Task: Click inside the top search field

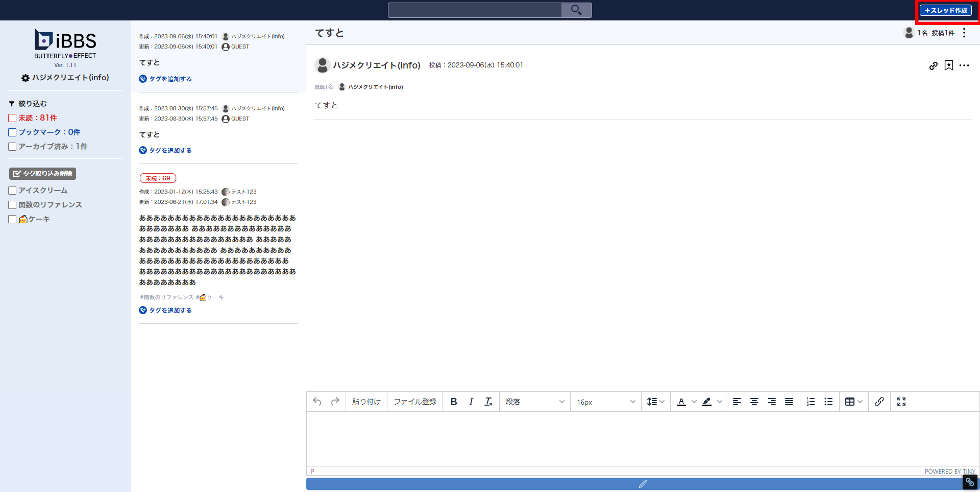Action: 474,10
